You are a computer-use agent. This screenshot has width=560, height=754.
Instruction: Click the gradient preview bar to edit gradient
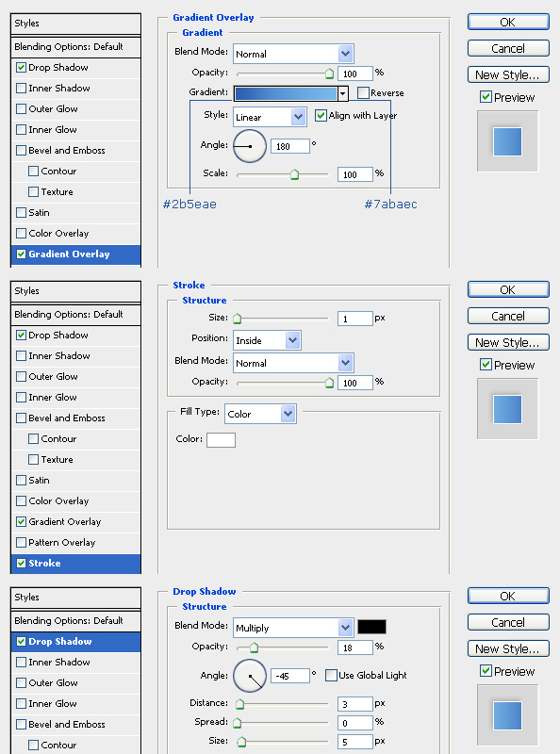[x=286, y=93]
